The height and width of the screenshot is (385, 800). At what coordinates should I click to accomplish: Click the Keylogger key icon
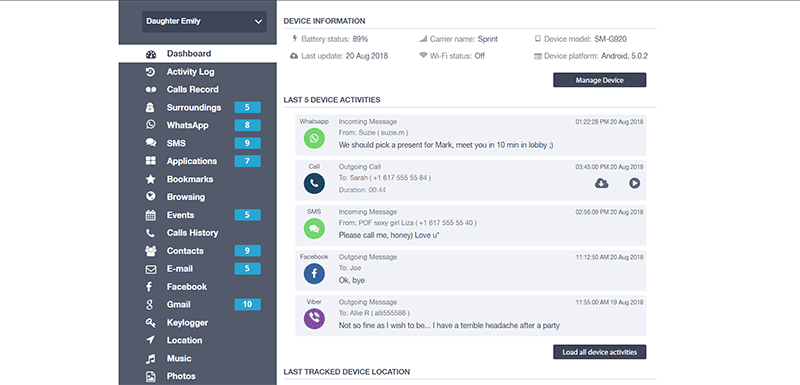[x=151, y=323]
